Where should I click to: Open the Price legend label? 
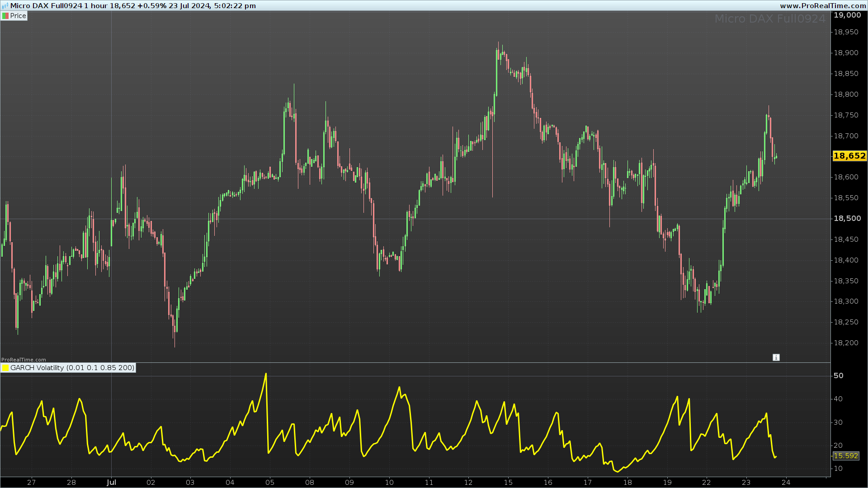pyautogui.click(x=18, y=16)
